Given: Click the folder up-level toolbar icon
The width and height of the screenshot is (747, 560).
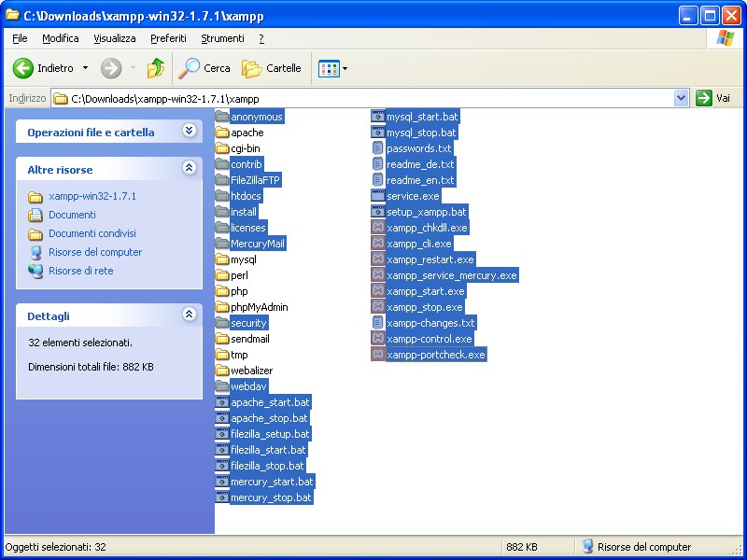Looking at the screenshot, I should click(156, 68).
